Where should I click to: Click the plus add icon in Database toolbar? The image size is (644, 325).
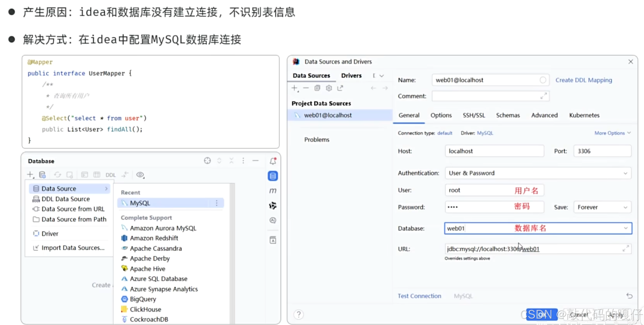point(30,175)
